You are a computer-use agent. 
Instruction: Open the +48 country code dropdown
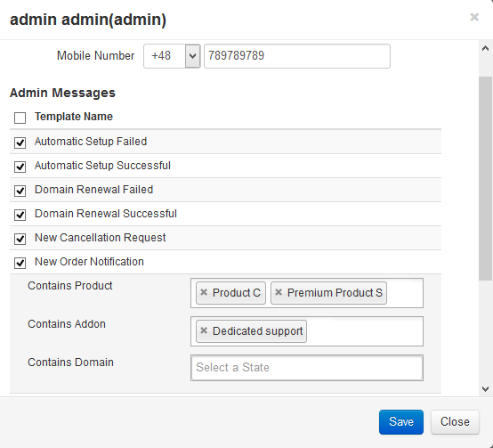[x=172, y=56]
